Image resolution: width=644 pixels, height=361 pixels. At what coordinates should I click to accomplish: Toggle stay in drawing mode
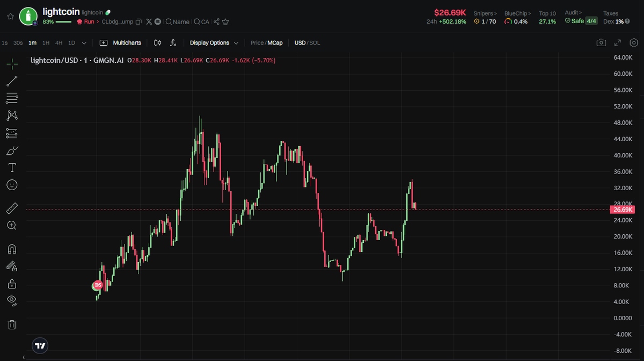[x=12, y=266]
